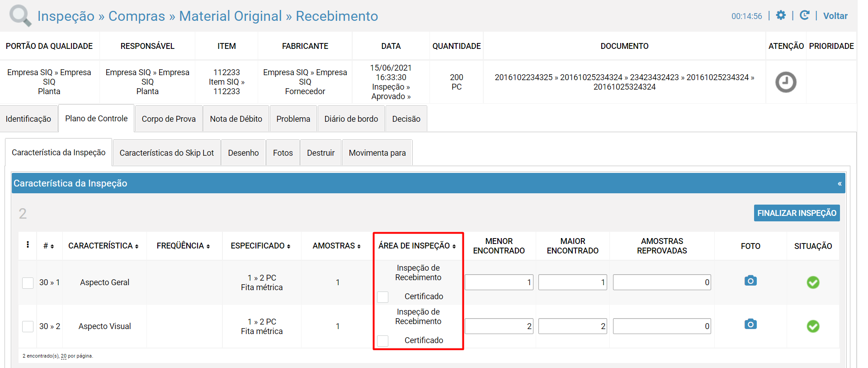The width and height of the screenshot is (868, 368).
Task: Click the Fornecedor text under Fabricante
Action: (x=305, y=91)
